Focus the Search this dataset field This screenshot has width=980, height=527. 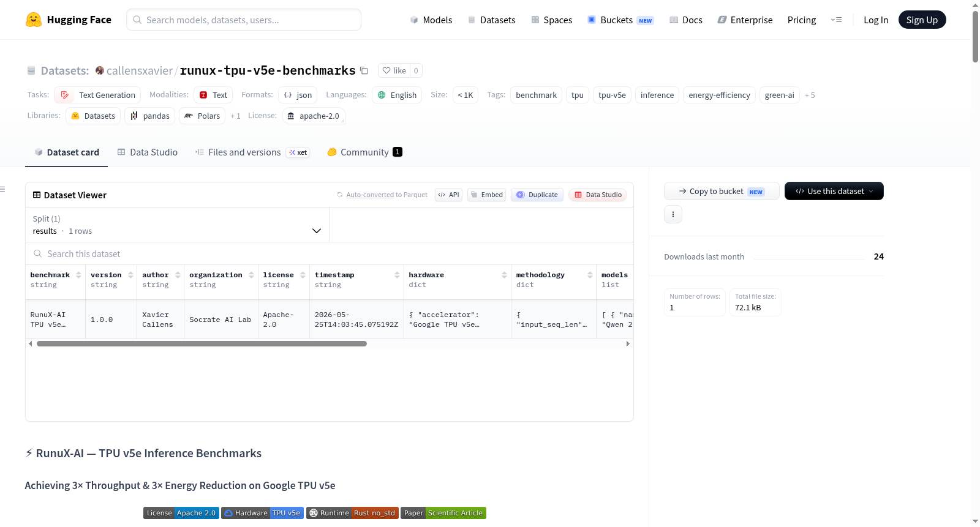330,253
